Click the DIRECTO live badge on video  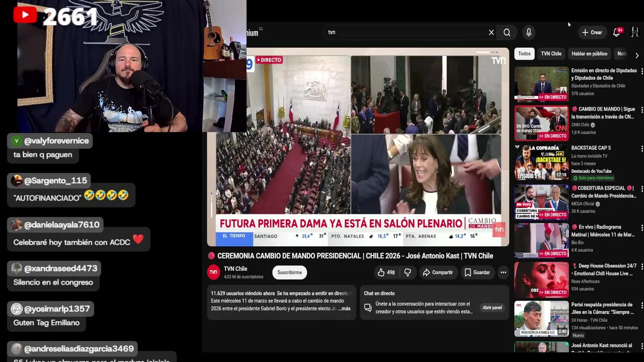269,60
